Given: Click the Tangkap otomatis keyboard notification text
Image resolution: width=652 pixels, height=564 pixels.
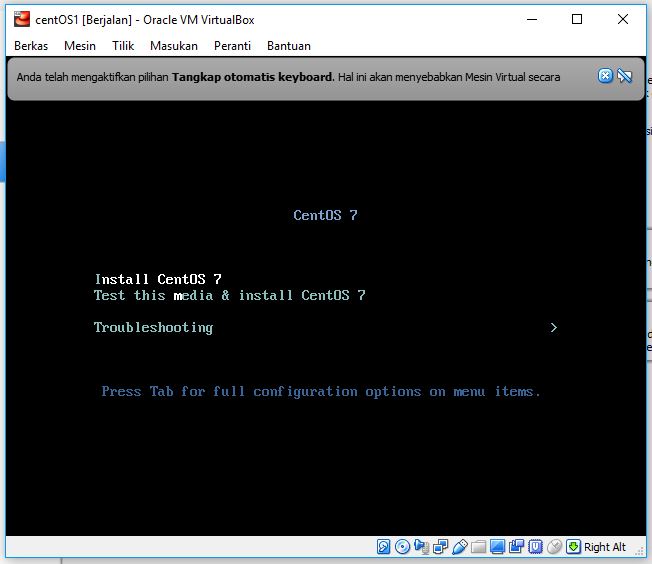Looking at the screenshot, I should coord(253,77).
